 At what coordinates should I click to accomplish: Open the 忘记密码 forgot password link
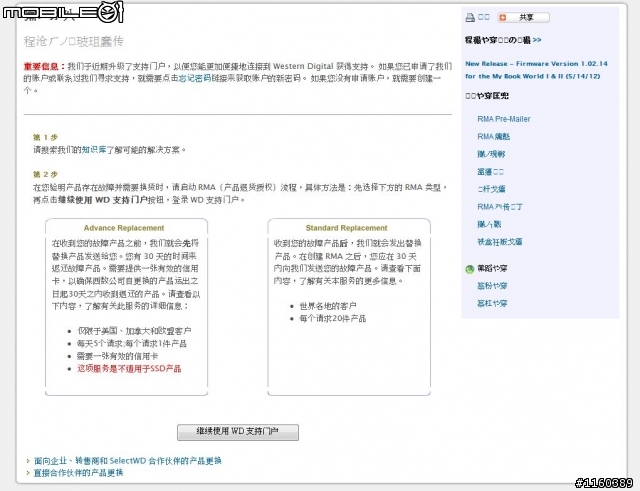click(x=195, y=78)
